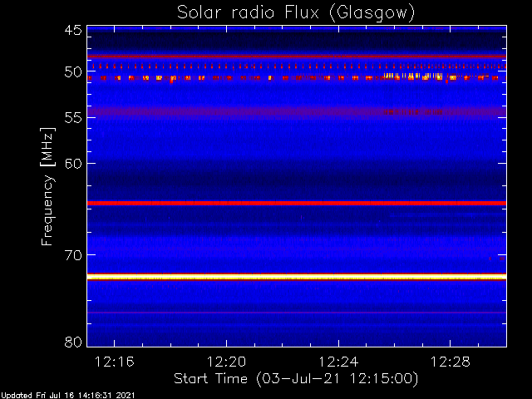
Task: Select the 55 frequency axis label
Action: tap(73, 118)
